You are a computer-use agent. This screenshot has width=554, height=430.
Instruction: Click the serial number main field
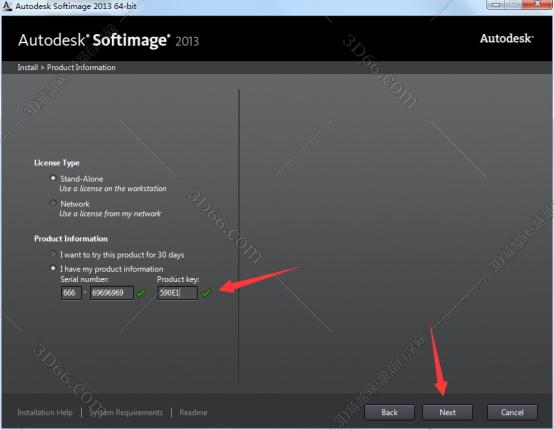click(x=112, y=293)
